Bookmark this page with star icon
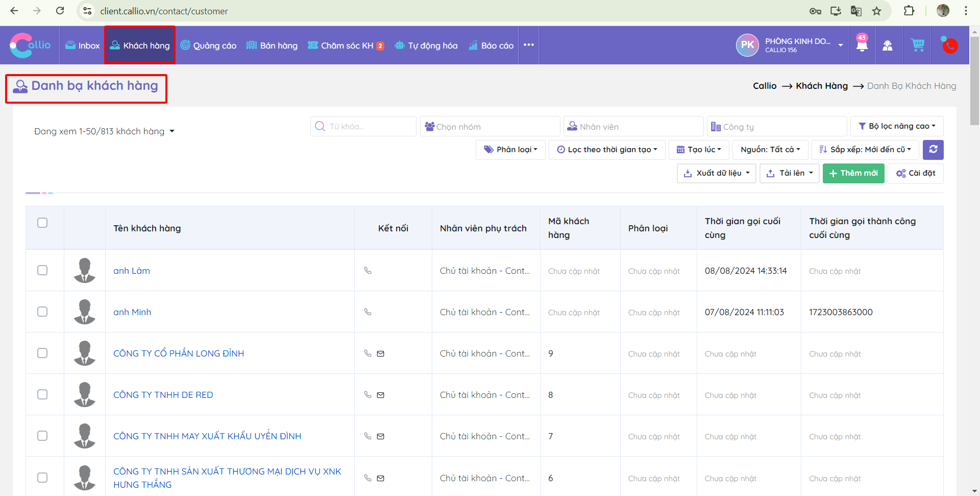 click(877, 11)
